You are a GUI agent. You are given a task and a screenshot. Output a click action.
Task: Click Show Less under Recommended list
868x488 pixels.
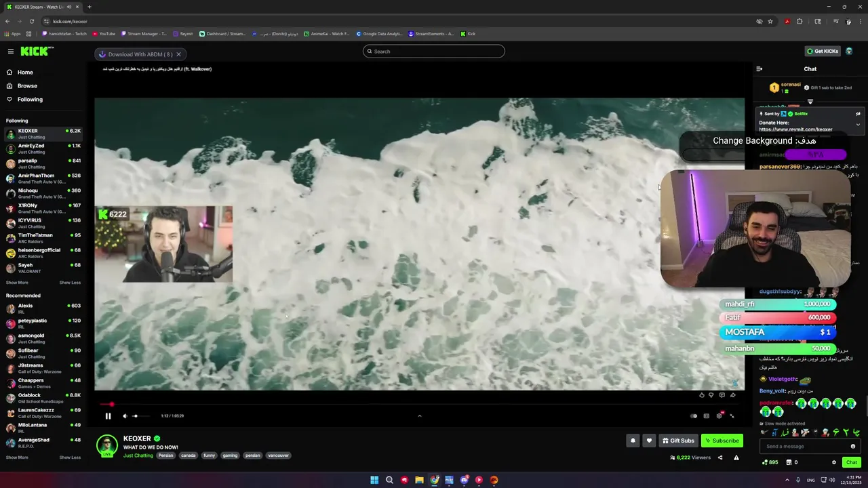(x=70, y=457)
